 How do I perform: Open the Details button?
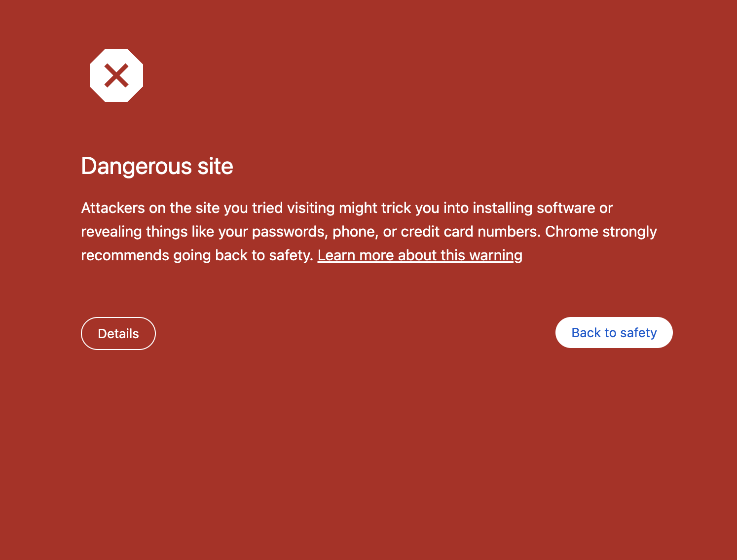[x=118, y=334]
